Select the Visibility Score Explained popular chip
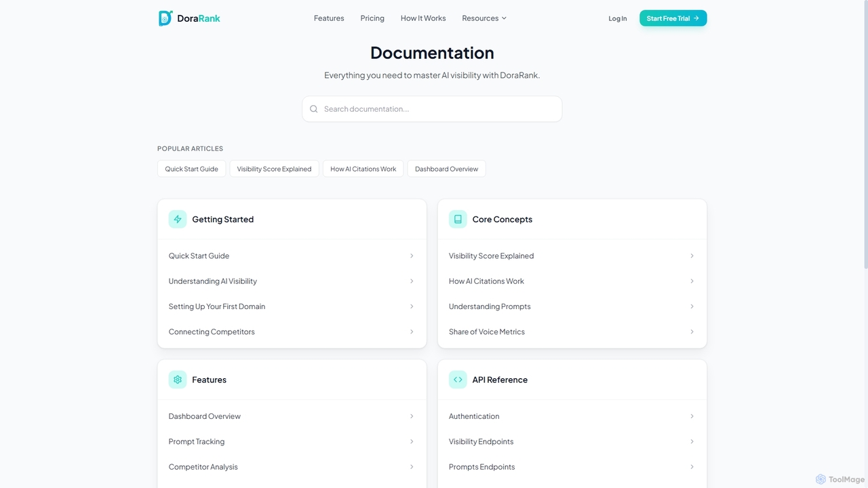868x488 pixels. [x=274, y=169]
